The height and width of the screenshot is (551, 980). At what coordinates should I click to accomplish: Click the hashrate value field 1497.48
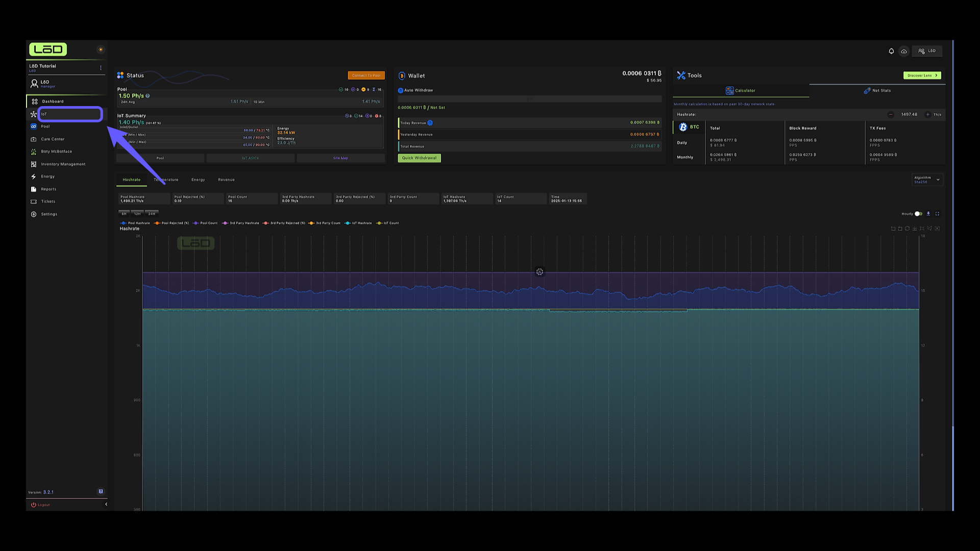point(909,115)
